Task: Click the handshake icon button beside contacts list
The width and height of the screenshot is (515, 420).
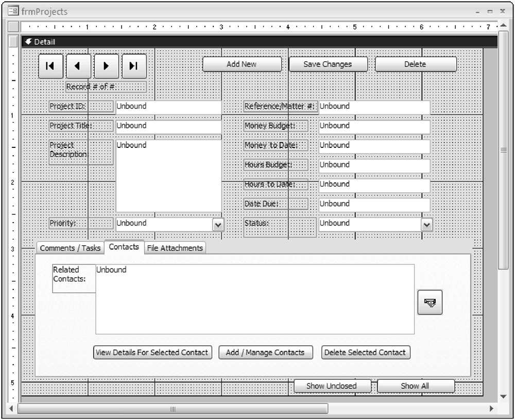Action: [430, 303]
